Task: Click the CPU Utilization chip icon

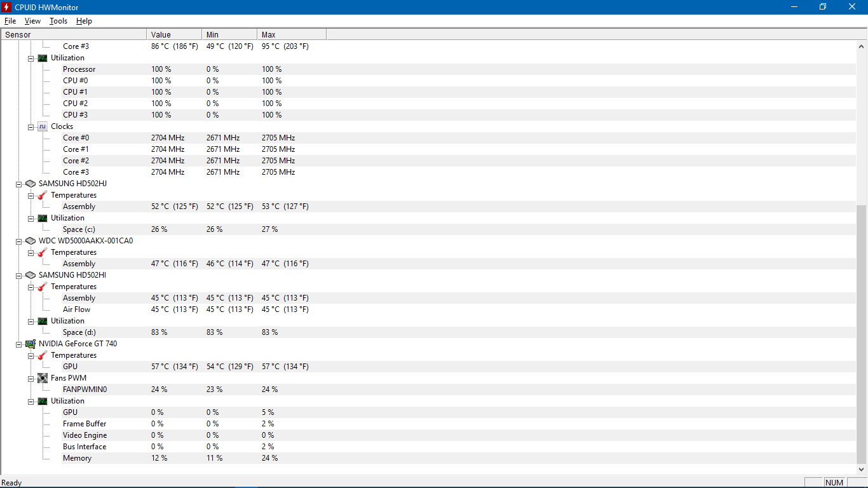Action: [x=43, y=58]
